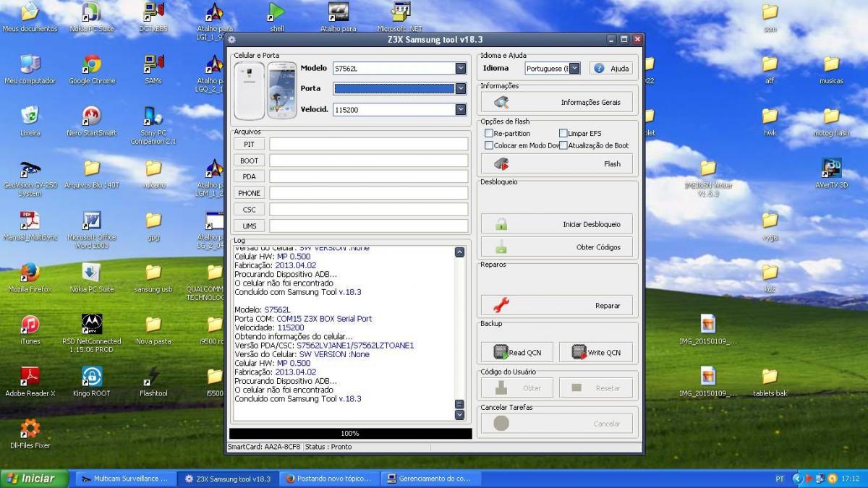Switch to Gerenciamento do co... taskbar item
Screen dimensions: 868x488
click(430, 479)
